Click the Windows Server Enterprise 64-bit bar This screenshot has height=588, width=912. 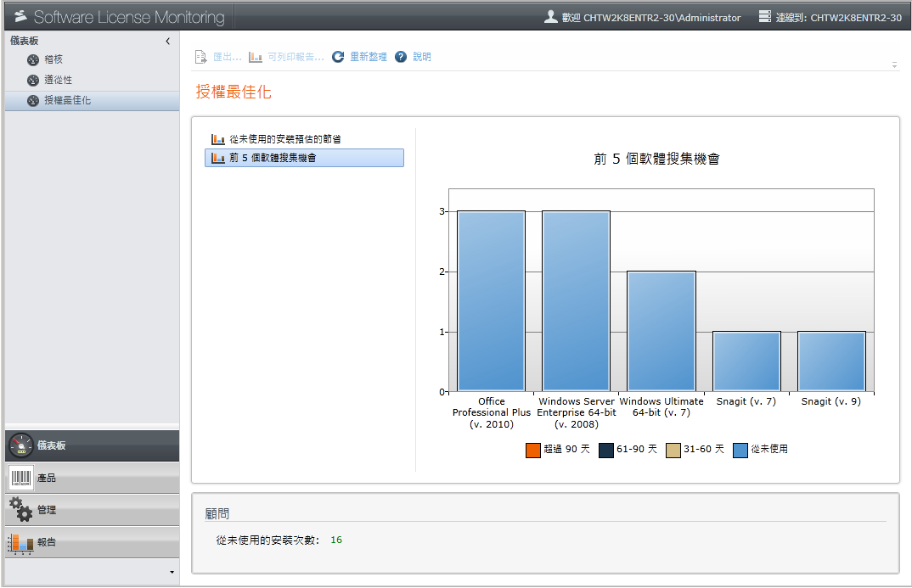577,301
